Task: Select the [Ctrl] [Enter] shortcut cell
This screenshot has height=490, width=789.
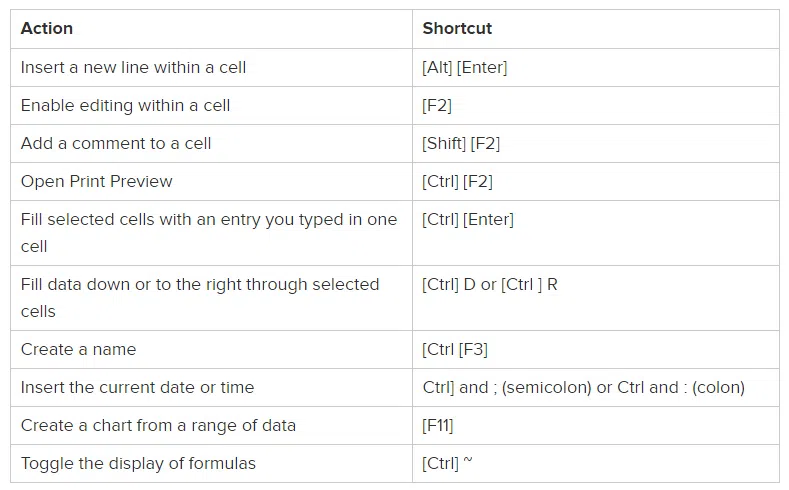Action: (468, 220)
